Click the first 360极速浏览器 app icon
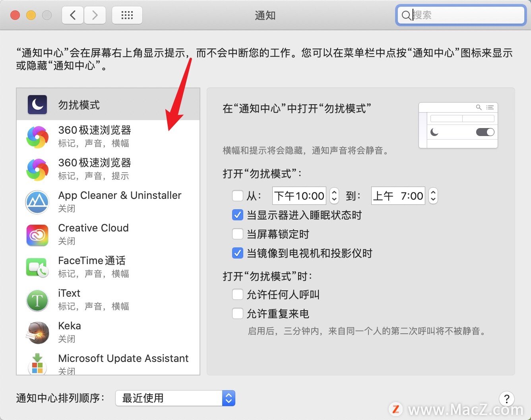The height and width of the screenshot is (420, 531). 37,137
